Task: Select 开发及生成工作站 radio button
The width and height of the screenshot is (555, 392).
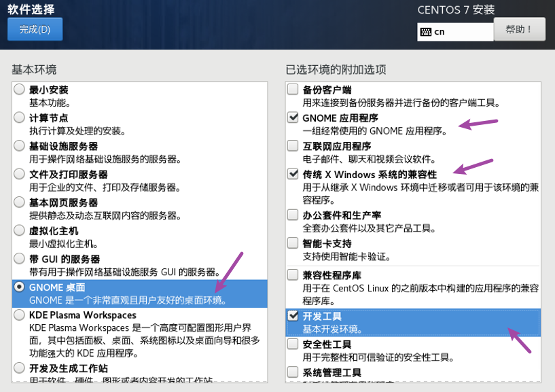Action: tap(20, 368)
